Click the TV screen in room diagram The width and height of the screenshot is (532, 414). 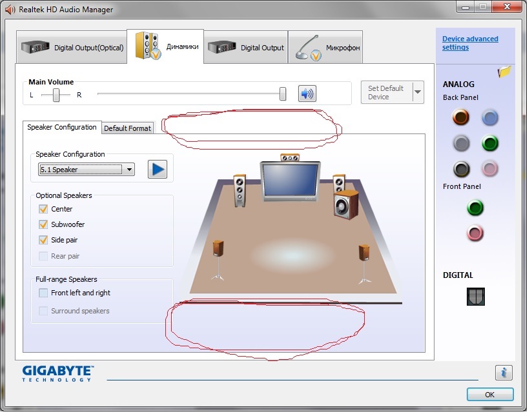click(290, 181)
